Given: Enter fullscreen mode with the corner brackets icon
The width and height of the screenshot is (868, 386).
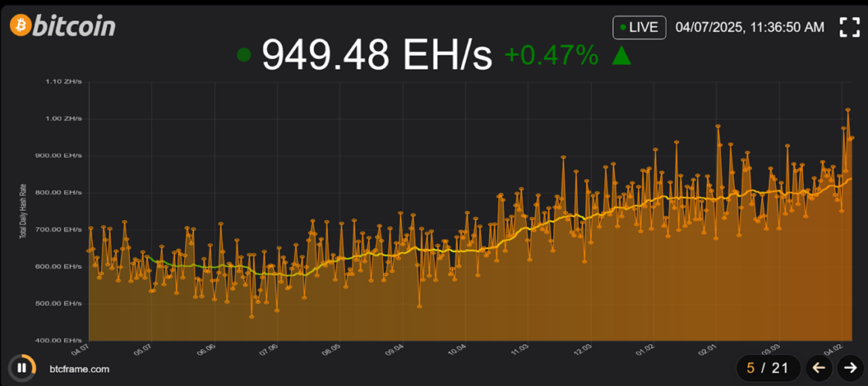Looking at the screenshot, I should coord(849,28).
